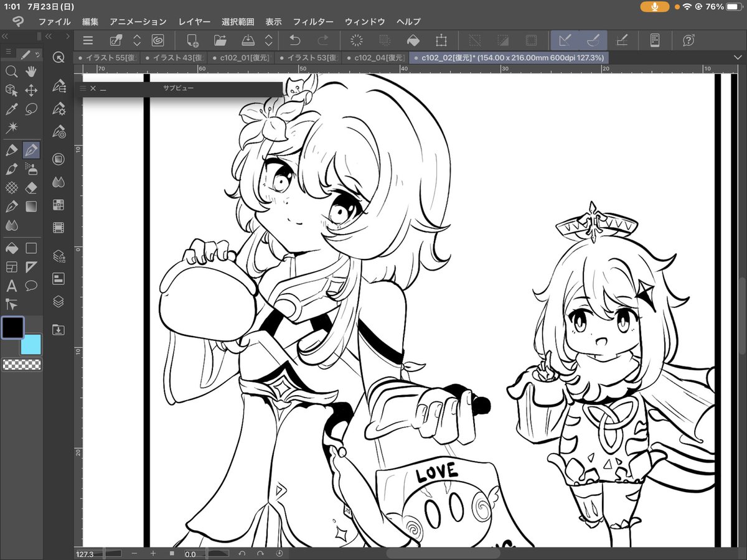
Task: Select the transparent checkered color swatch
Action: coord(22,365)
